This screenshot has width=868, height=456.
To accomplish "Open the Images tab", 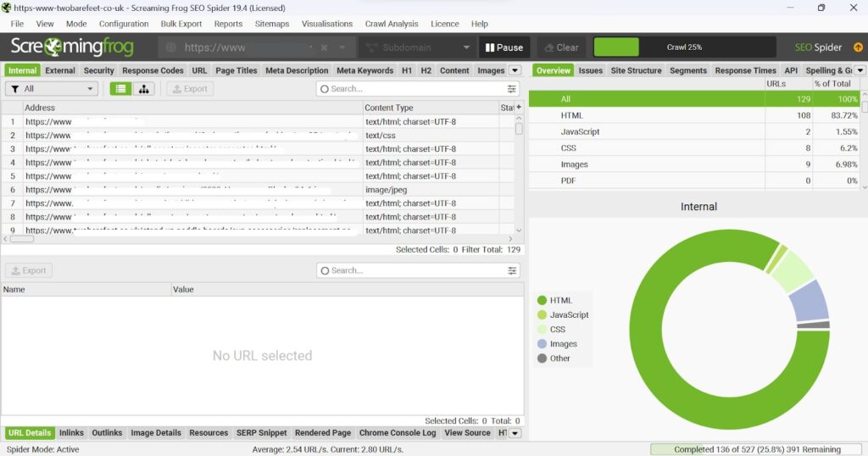I will pos(491,70).
